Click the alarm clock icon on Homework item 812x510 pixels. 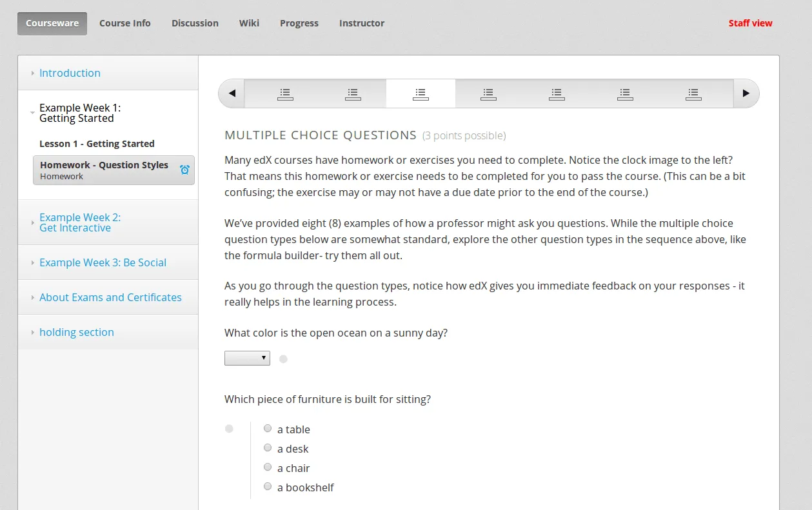coord(183,170)
